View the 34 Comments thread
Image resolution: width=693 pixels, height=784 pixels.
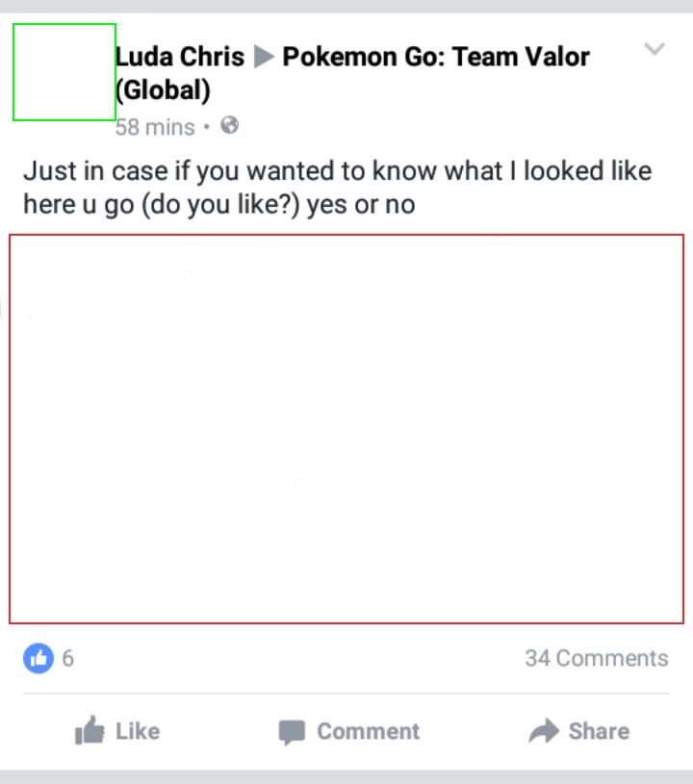pos(597,658)
